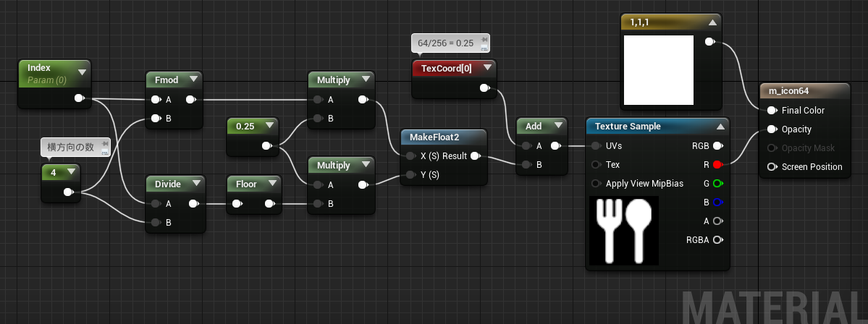Viewport: 868px width, 324px height.
Task: Click the Texture Sample RGB output pin
Action: tap(717, 146)
